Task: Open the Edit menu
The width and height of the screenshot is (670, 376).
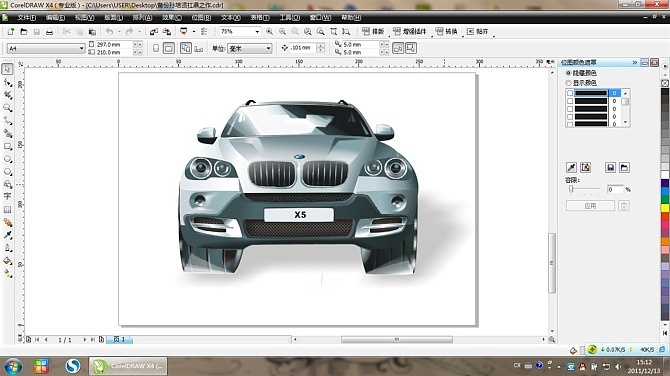Action: [x=56, y=18]
